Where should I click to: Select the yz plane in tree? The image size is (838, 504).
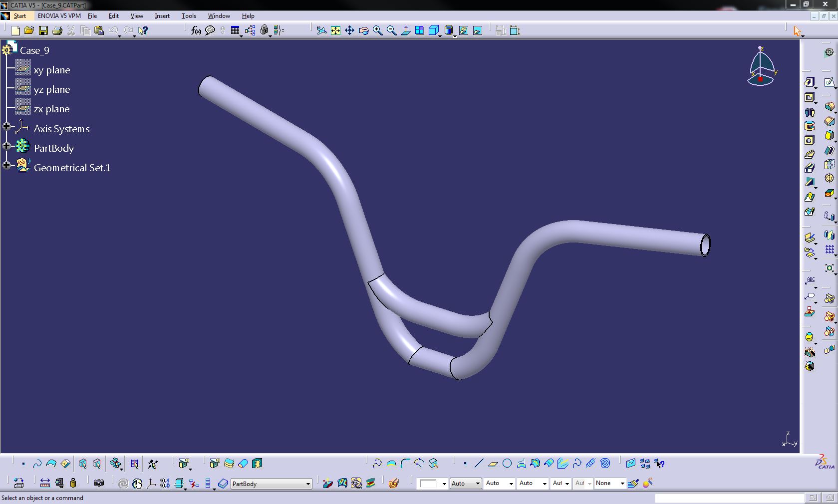click(x=52, y=89)
